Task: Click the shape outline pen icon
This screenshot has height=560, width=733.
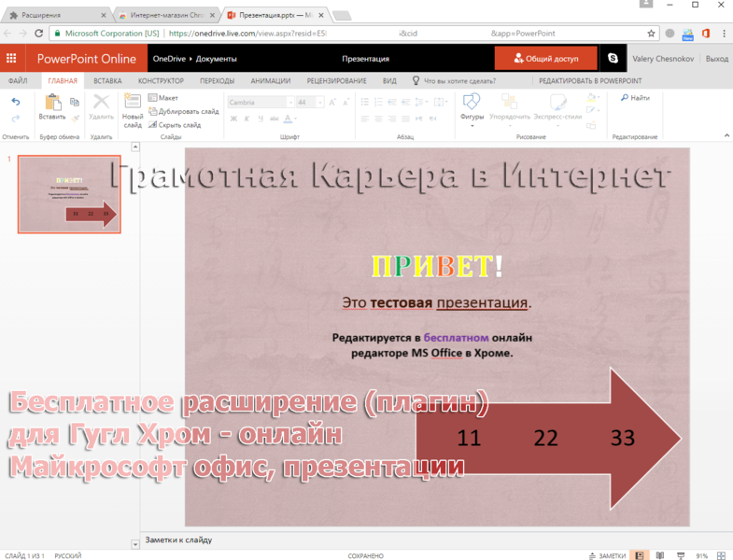Action: [x=592, y=110]
